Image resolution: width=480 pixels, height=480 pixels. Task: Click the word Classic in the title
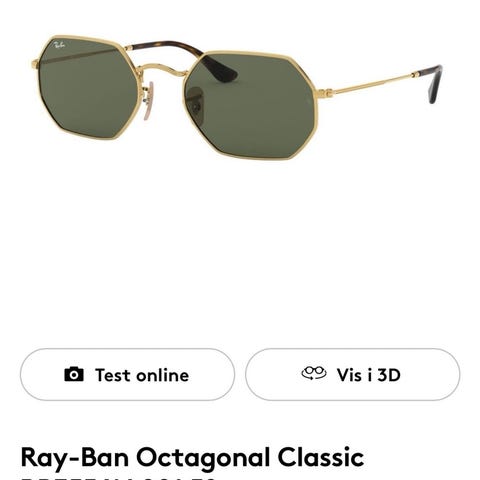pos(321,457)
